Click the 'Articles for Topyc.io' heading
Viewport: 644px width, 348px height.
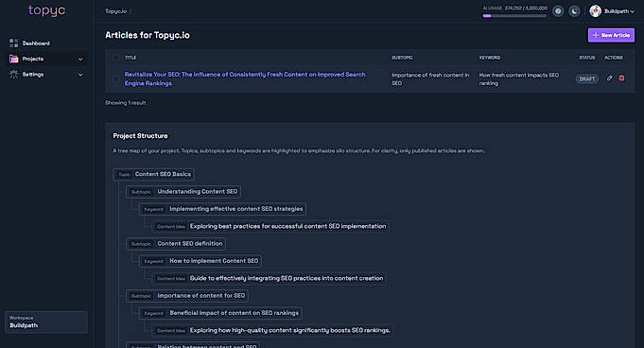[x=148, y=35]
